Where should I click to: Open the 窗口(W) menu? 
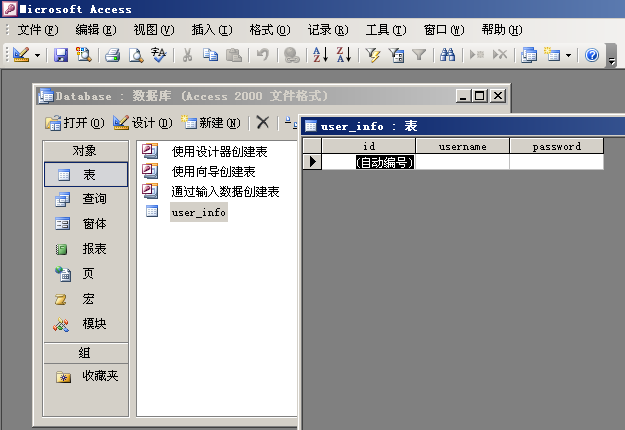(x=444, y=30)
